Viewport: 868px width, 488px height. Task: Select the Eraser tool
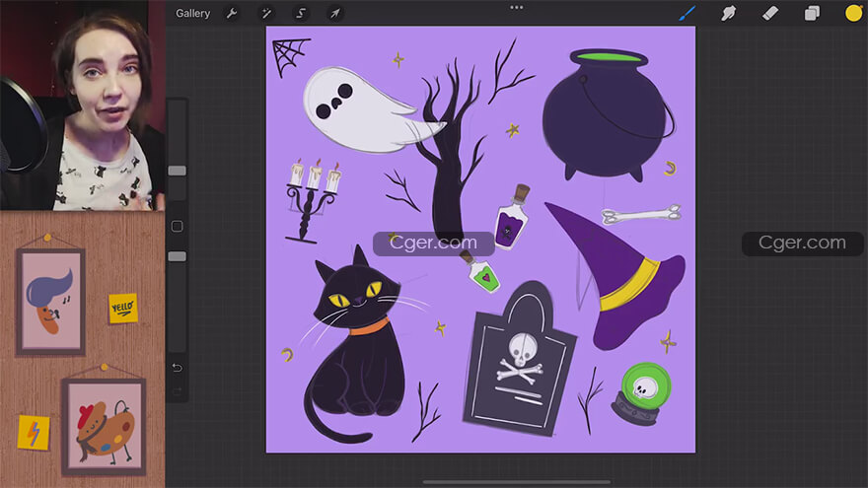click(770, 13)
